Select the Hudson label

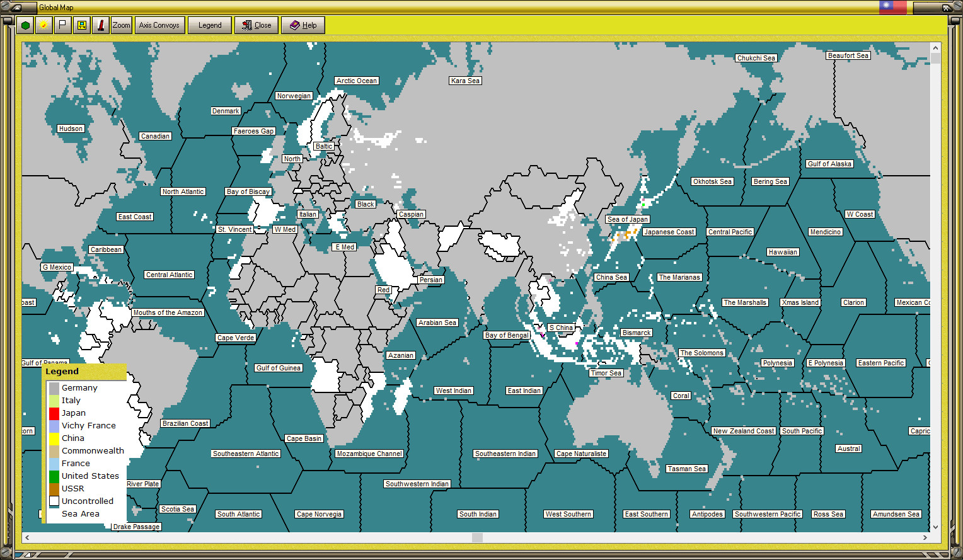coord(71,129)
